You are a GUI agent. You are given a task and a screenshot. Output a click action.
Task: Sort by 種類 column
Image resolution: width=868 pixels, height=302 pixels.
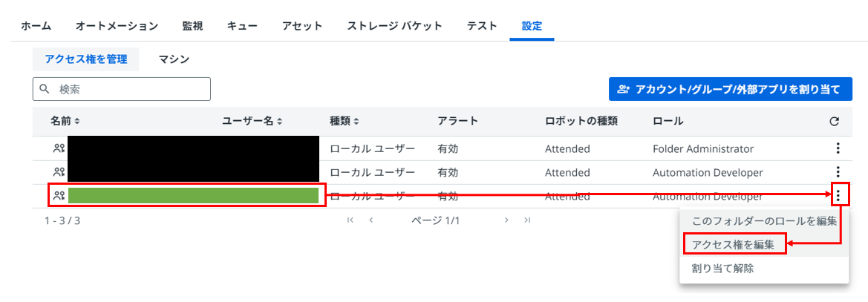coord(345,121)
